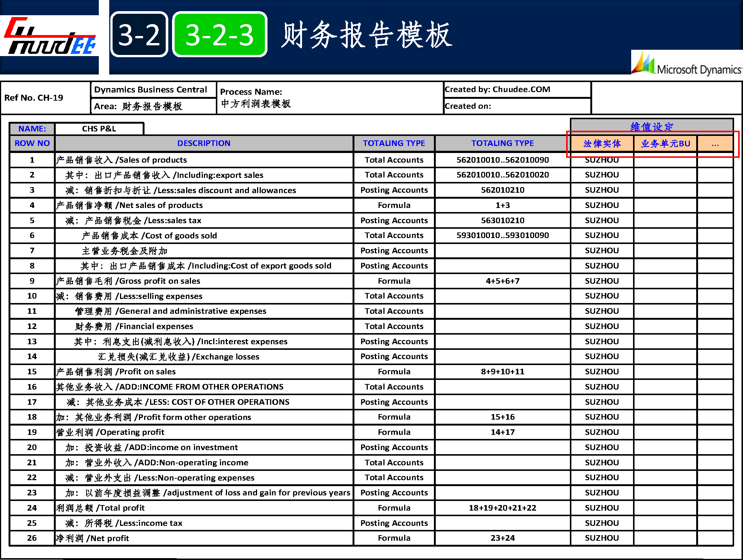Click the ROW NO column header

32,143
